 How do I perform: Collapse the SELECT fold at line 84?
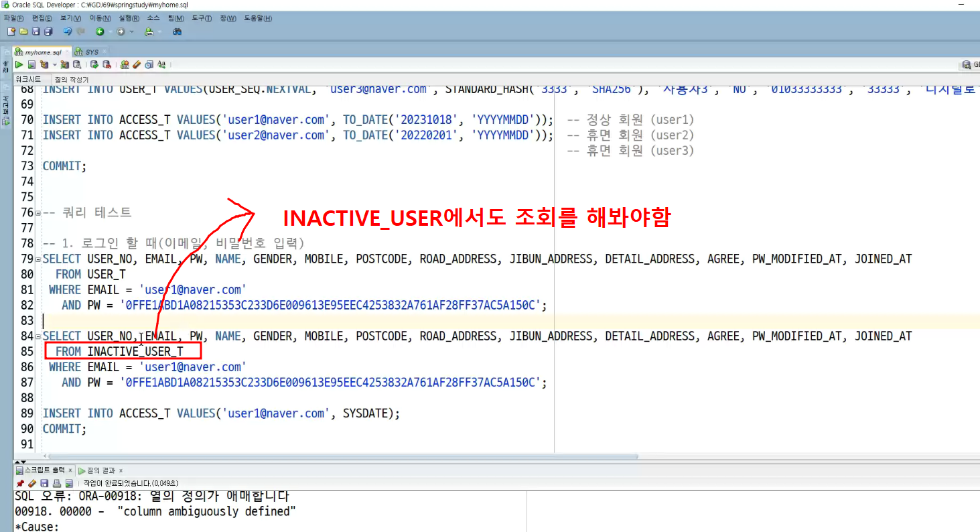pos(38,336)
